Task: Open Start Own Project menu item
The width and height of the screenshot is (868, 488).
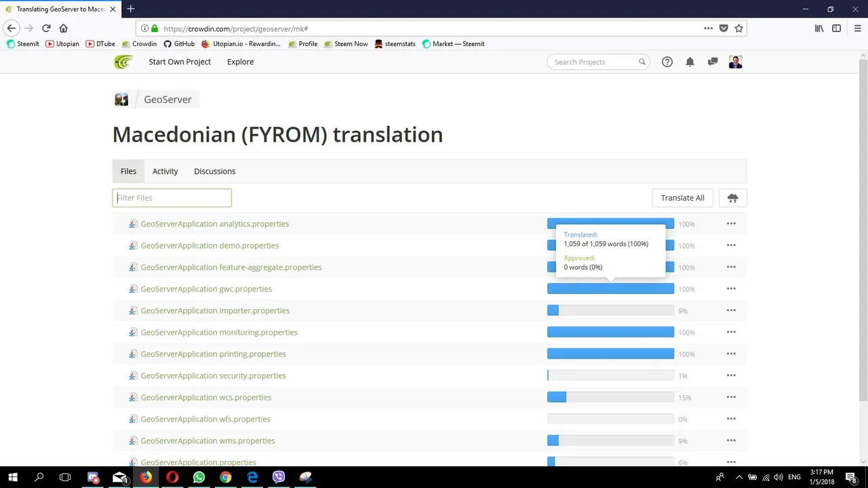Action: tap(180, 62)
